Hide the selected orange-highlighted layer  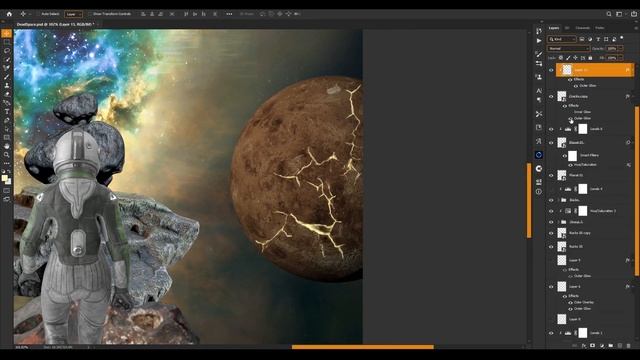(x=551, y=70)
